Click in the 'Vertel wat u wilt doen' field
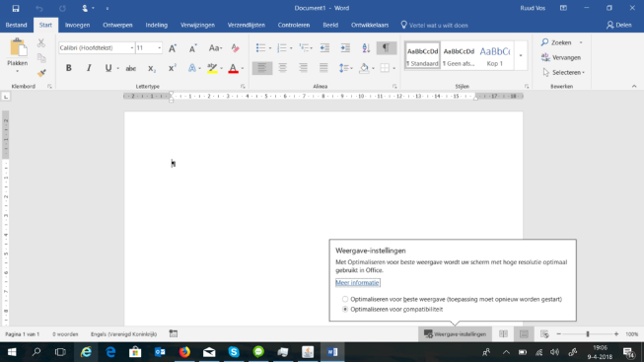The image size is (644, 362). pyautogui.click(x=435, y=25)
